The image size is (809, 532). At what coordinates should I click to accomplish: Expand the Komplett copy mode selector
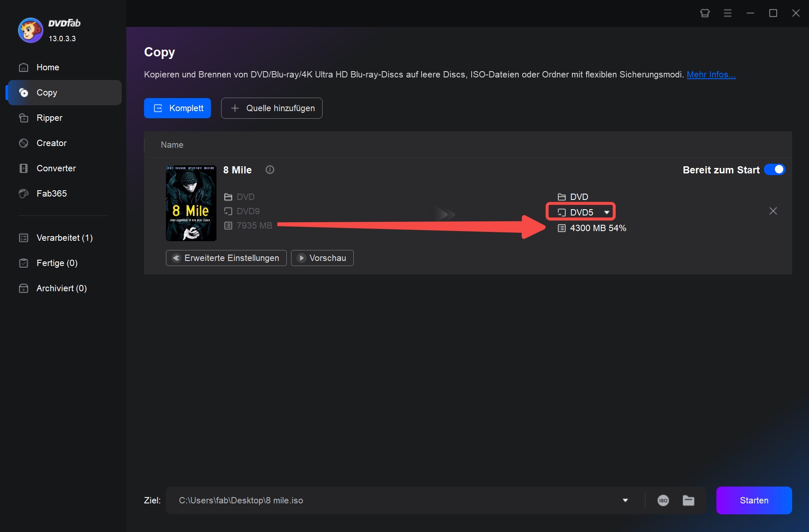click(x=179, y=108)
